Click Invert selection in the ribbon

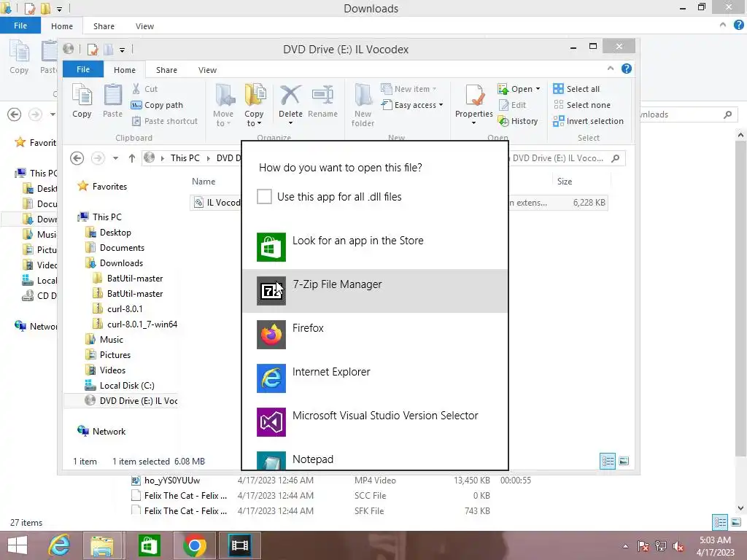tap(589, 121)
